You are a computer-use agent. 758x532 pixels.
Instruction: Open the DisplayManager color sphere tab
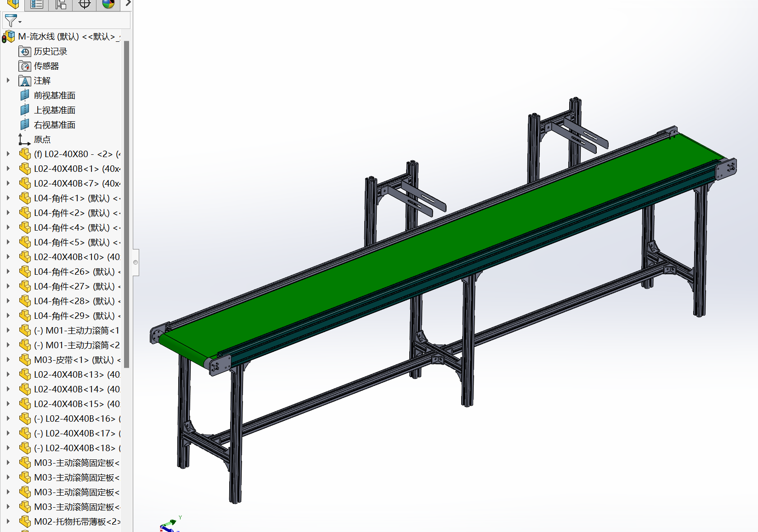pyautogui.click(x=108, y=4)
